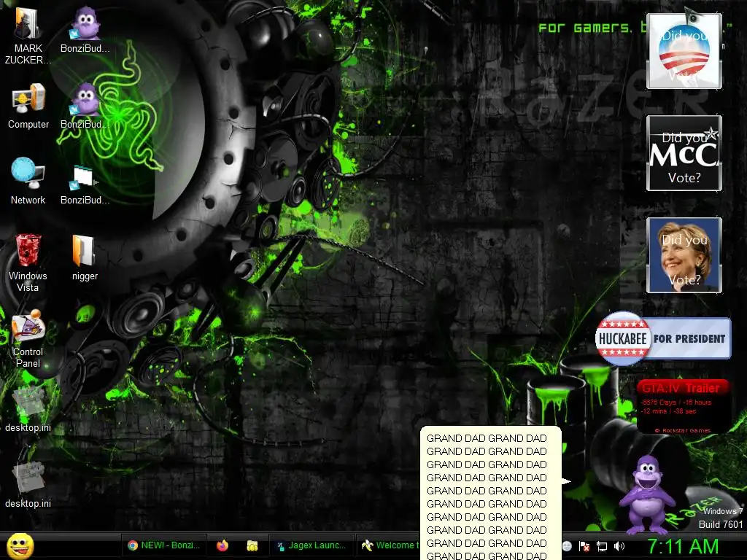The image size is (747, 560).
Task: Click the GTA:IV Trailer countdown gadget
Action: click(x=684, y=406)
